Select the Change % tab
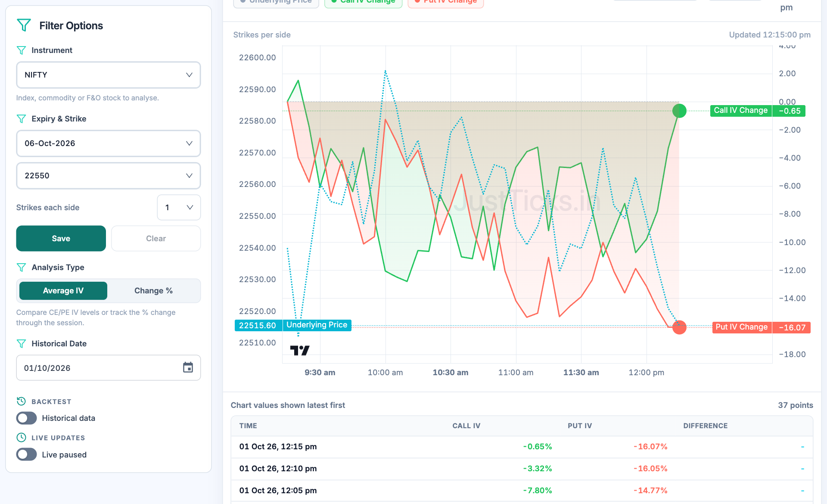Image resolution: width=827 pixels, height=504 pixels. 153,291
